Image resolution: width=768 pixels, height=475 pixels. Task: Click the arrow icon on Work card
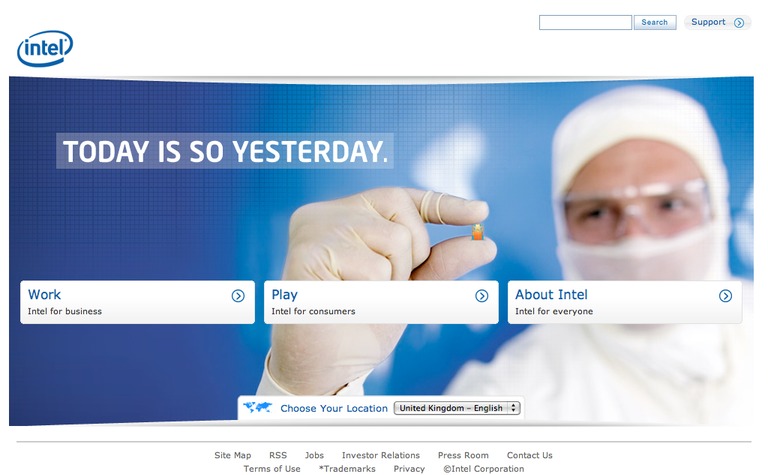[238, 296]
